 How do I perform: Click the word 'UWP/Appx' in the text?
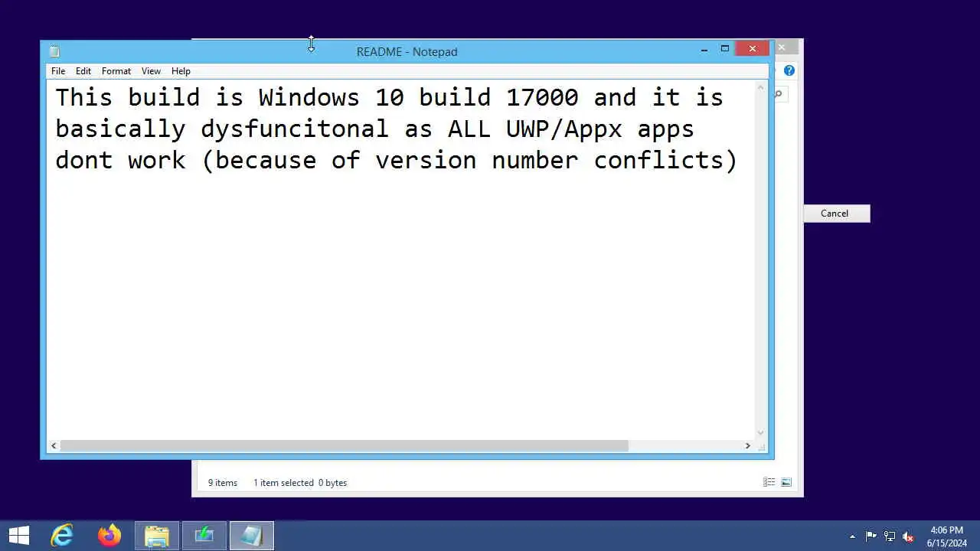pyautogui.click(x=564, y=129)
